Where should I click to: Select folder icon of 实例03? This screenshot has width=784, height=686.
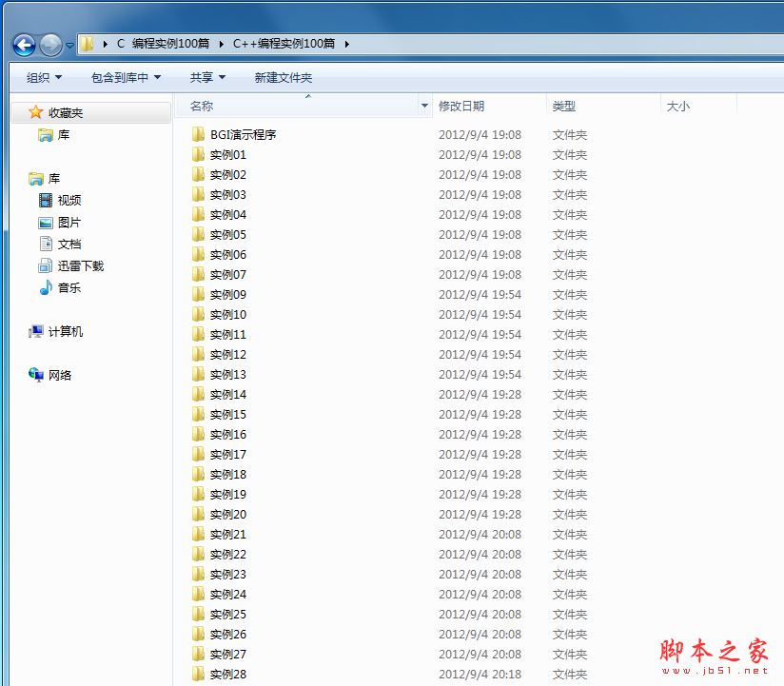point(199,194)
